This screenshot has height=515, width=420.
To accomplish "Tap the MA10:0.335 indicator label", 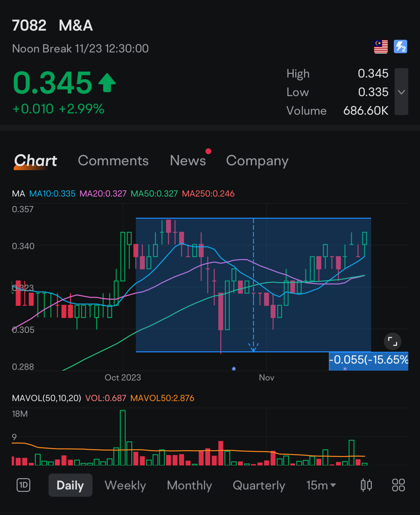I will pos(52,194).
